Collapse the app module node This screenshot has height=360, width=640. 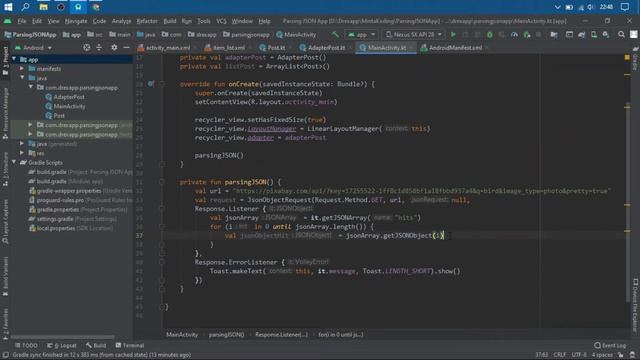(x=14, y=59)
